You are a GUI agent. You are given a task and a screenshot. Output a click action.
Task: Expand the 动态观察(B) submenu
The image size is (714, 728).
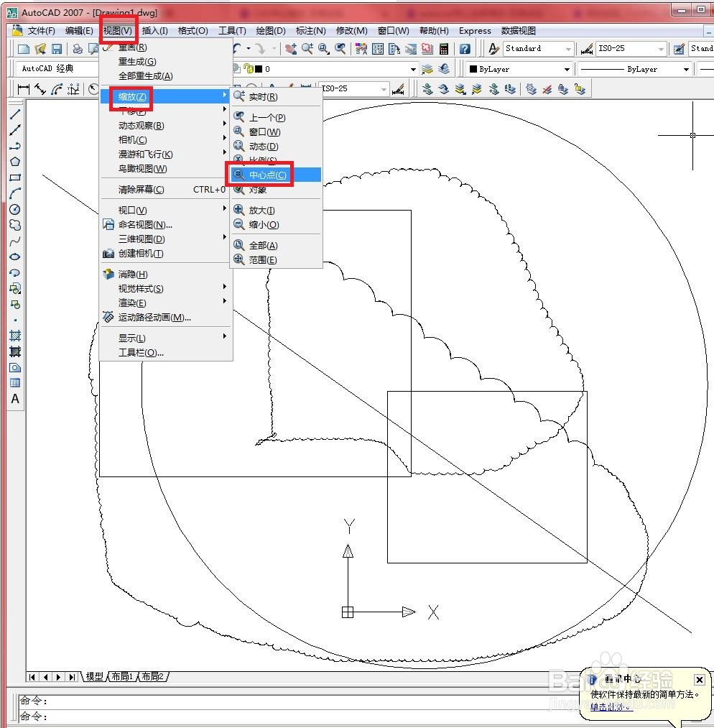[x=166, y=125]
